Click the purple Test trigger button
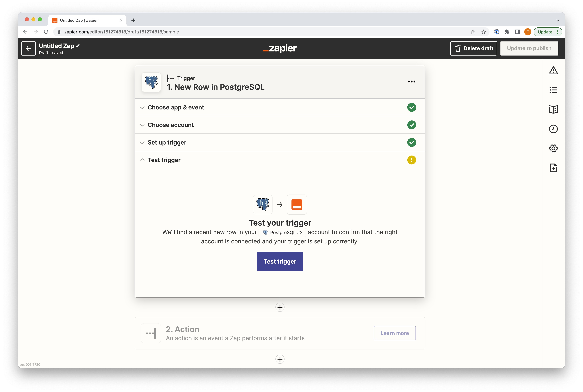This screenshot has width=583, height=392. 280,261
